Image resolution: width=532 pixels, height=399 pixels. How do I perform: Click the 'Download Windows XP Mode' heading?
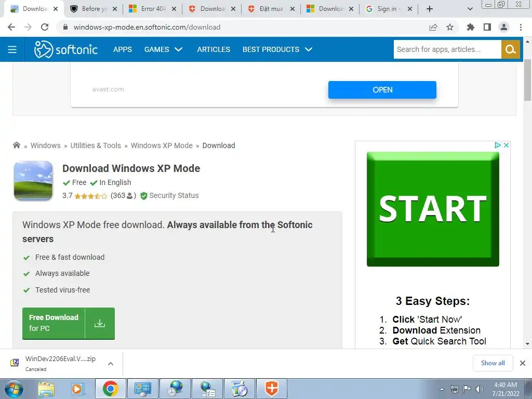(x=131, y=168)
